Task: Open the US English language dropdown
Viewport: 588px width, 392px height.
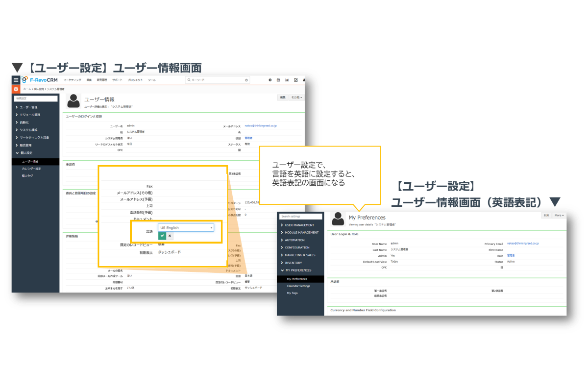Action: 186,228
